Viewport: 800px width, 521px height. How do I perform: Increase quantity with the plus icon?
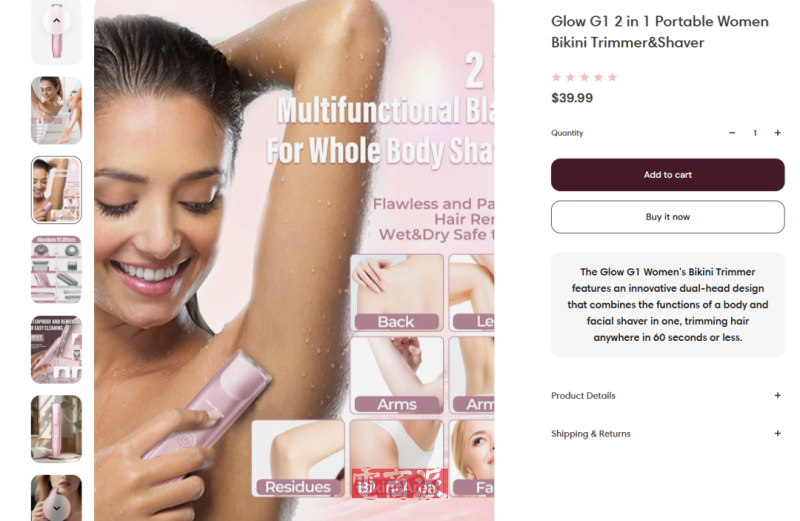[778, 133]
